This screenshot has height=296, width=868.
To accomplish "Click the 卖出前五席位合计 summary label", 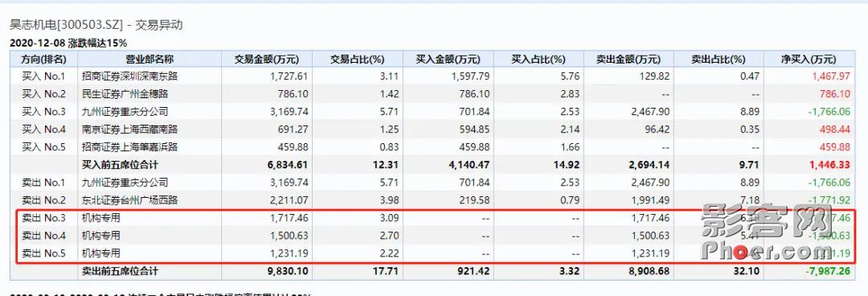I will [x=120, y=271].
